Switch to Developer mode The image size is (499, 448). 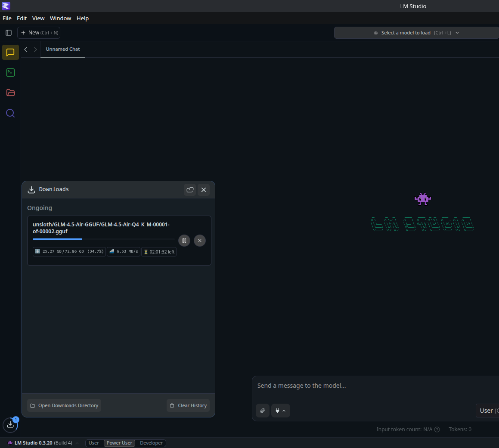pos(151,443)
